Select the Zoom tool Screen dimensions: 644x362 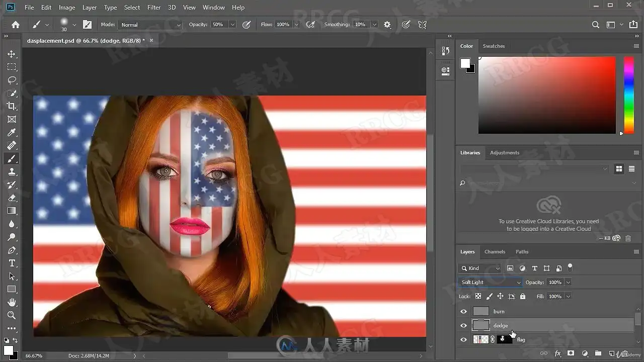click(12, 315)
